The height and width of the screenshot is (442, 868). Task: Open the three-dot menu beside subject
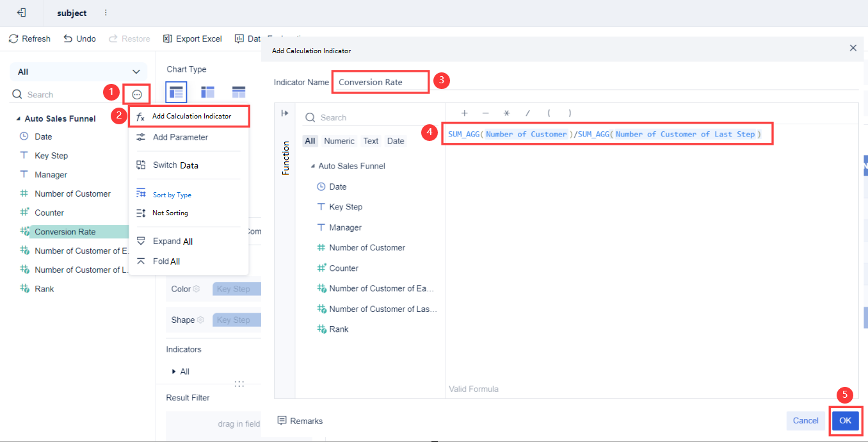point(106,13)
